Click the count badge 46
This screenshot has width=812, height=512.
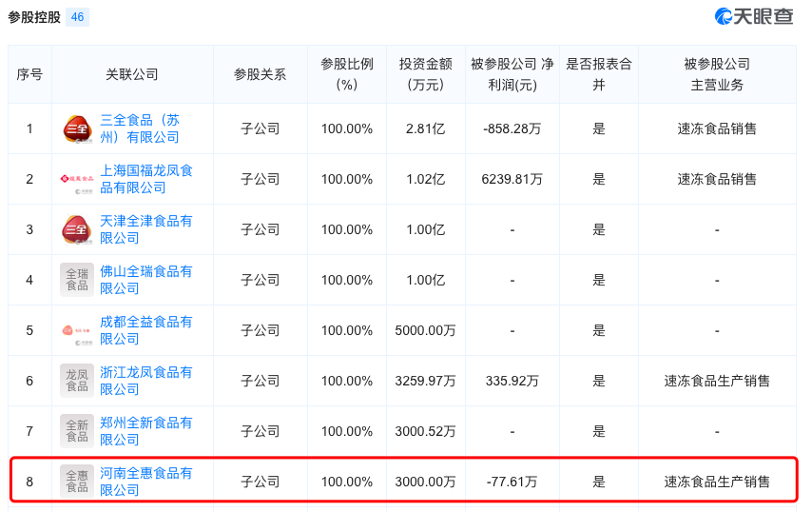(78, 17)
